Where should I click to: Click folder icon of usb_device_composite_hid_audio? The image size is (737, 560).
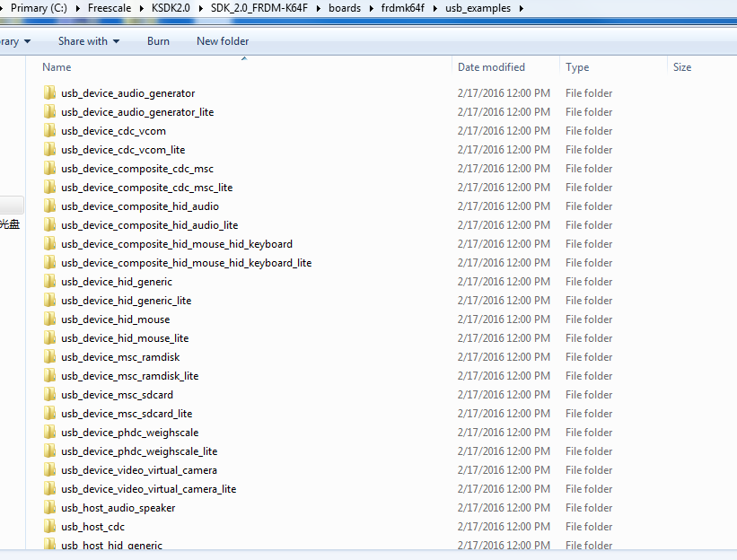49,206
